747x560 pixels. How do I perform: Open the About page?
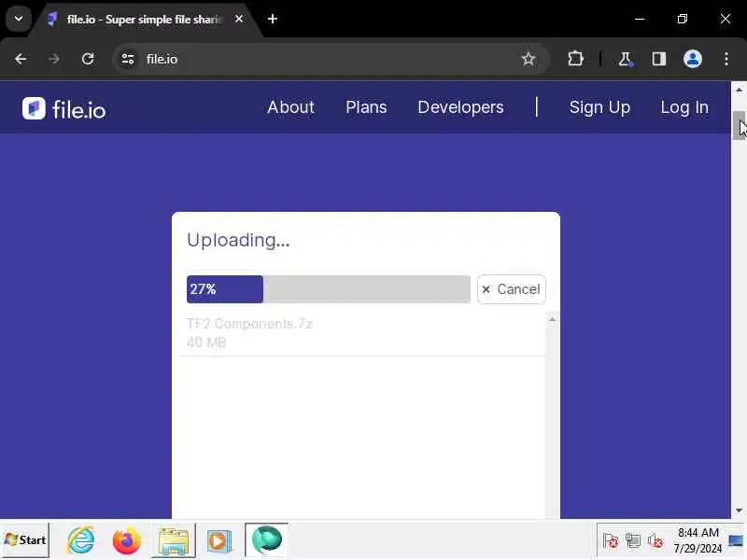point(290,107)
